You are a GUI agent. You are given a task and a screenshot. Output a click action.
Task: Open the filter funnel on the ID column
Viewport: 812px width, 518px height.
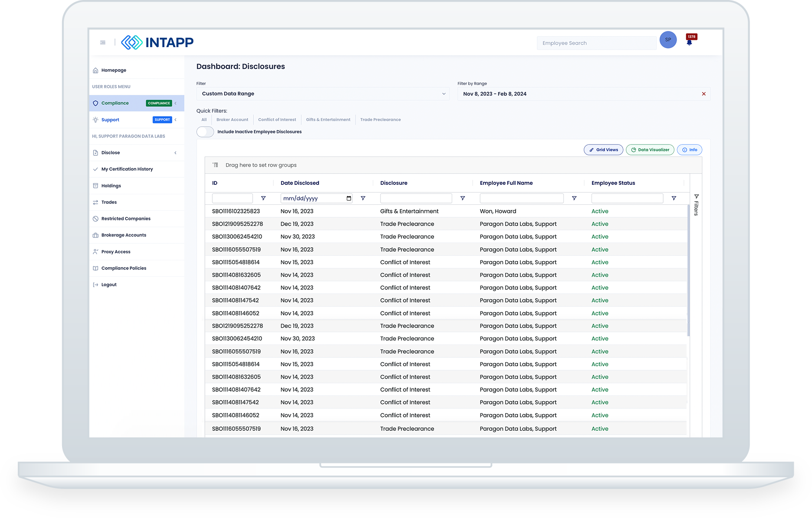(x=263, y=198)
